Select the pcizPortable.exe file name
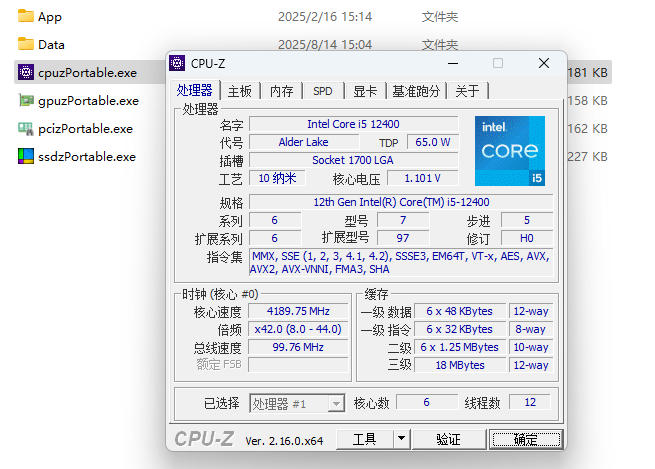The image size is (655, 469). coord(85,129)
